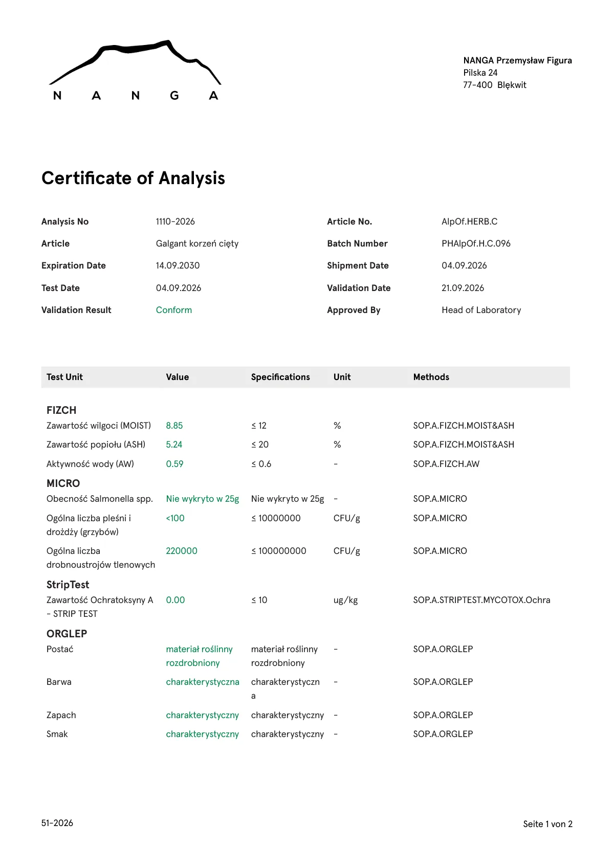
Task: Click specification ≤ 10000000
Action: pyautogui.click(x=276, y=518)
